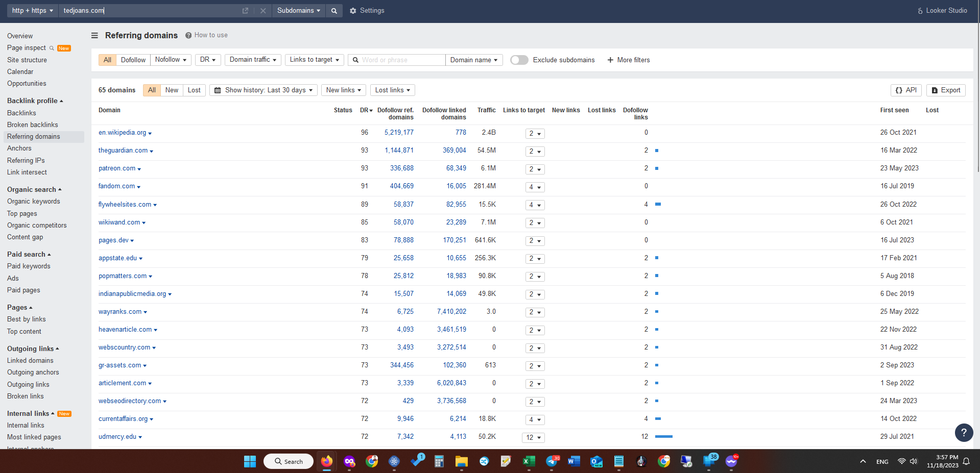Open the Lost links dropdown
Image resolution: width=980 pixels, height=473 pixels.
tap(393, 90)
